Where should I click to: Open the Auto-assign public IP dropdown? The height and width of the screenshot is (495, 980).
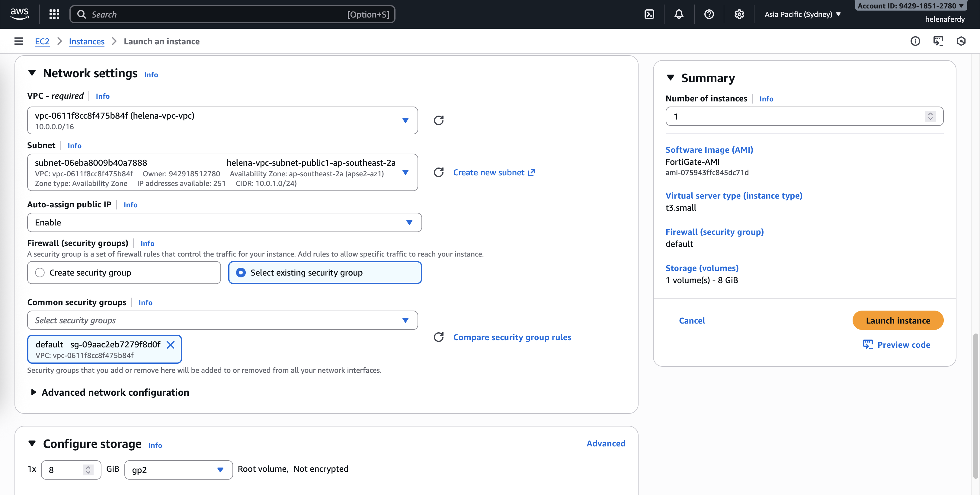[x=224, y=222]
